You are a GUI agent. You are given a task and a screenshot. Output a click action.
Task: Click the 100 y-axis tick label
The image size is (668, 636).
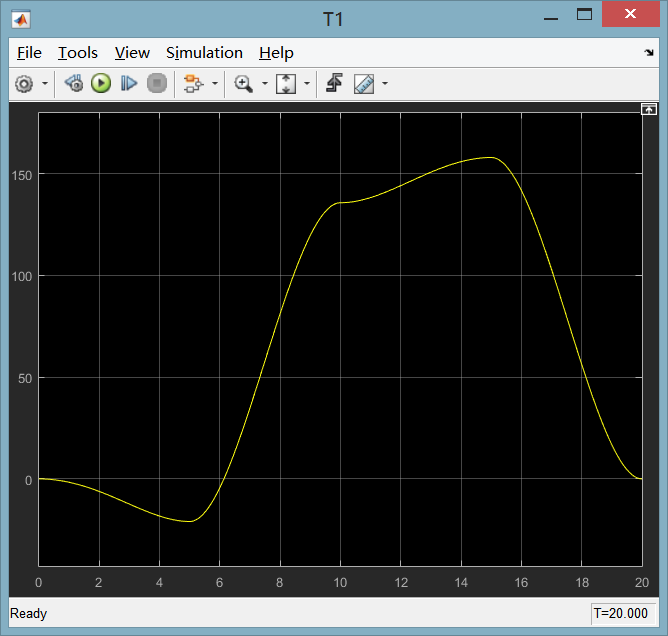click(22, 276)
